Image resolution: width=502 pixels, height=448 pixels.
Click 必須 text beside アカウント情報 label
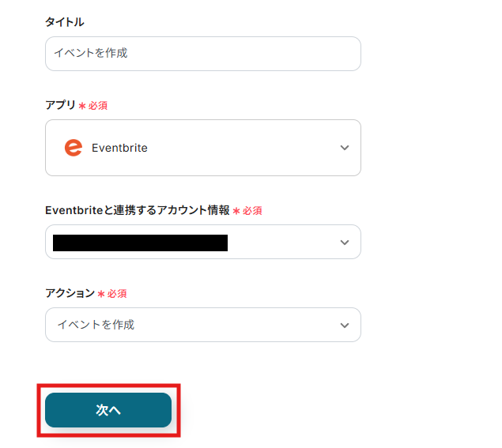[252, 211]
